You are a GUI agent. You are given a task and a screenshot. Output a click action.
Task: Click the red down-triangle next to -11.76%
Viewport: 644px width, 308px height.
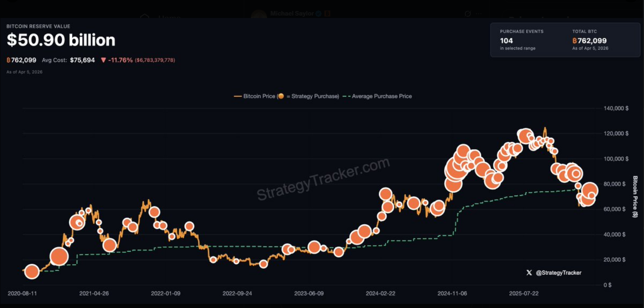103,60
